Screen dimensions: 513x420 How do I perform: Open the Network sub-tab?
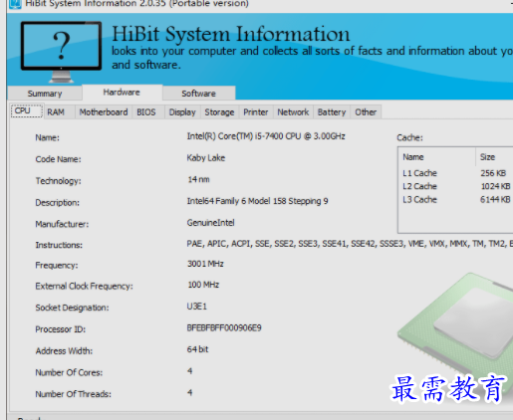[x=293, y=112]
